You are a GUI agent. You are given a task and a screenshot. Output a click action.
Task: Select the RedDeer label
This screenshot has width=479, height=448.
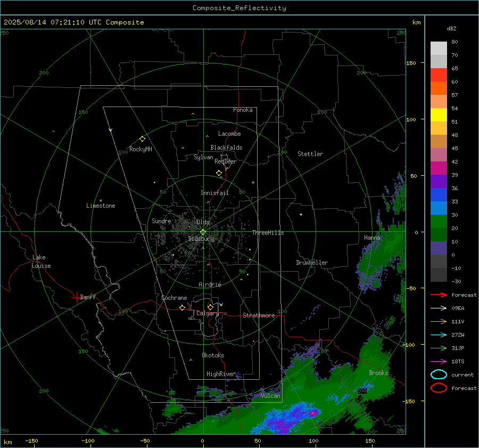pos(226,161)
